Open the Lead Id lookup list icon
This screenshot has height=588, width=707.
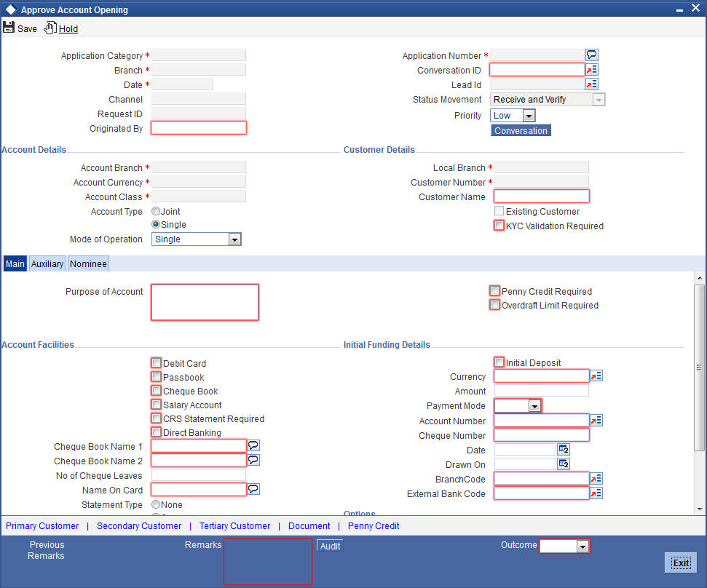(x=591, y=84)
